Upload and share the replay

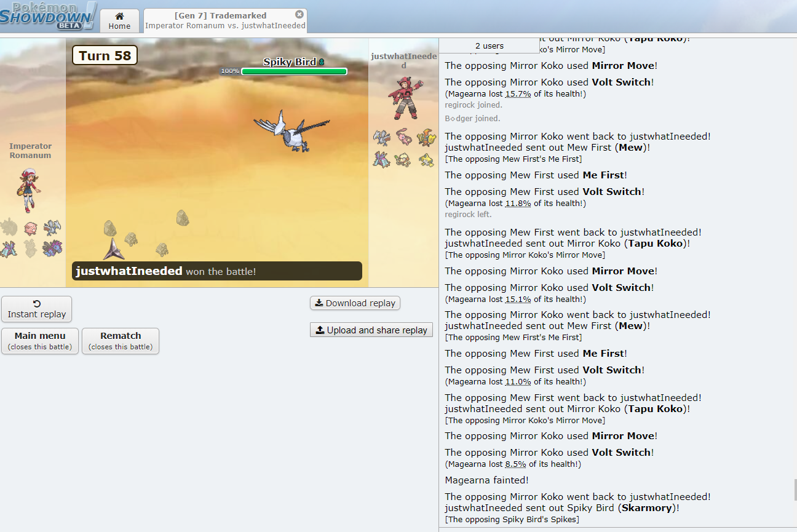[371, 330]
